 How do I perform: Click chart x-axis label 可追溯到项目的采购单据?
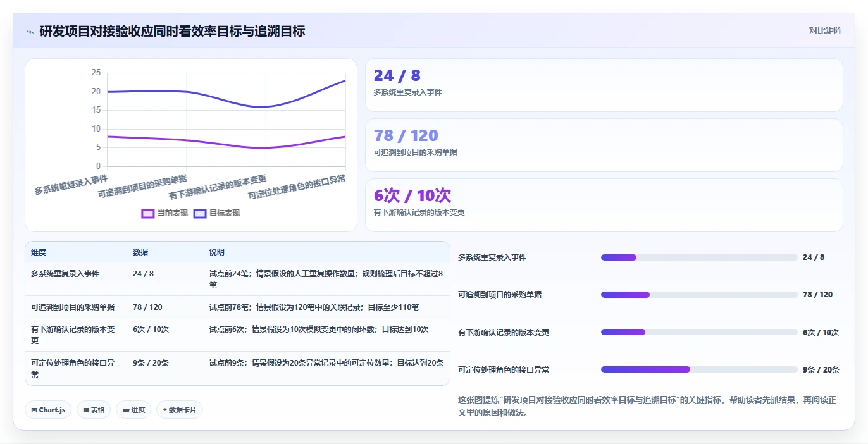point(142,187)
